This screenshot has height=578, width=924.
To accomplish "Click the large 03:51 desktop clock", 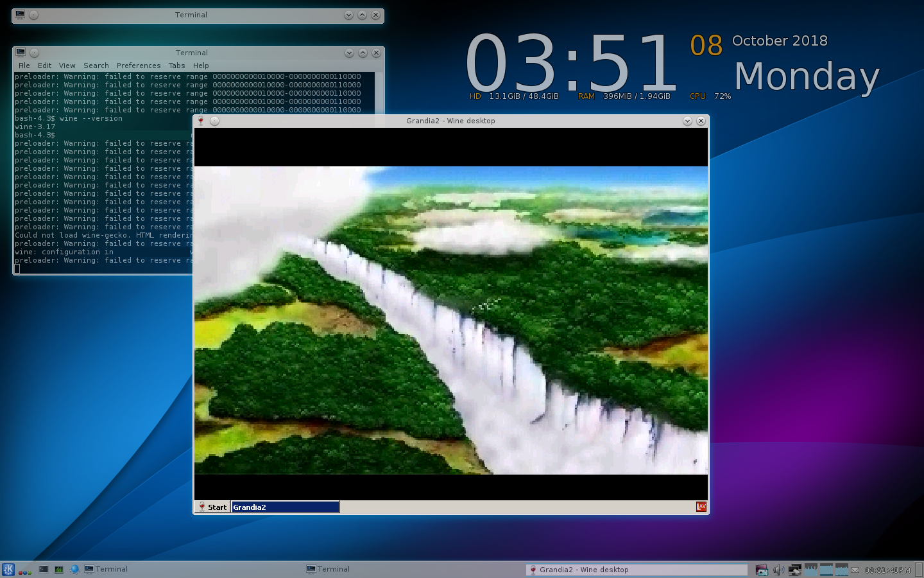I will (570, 63).
